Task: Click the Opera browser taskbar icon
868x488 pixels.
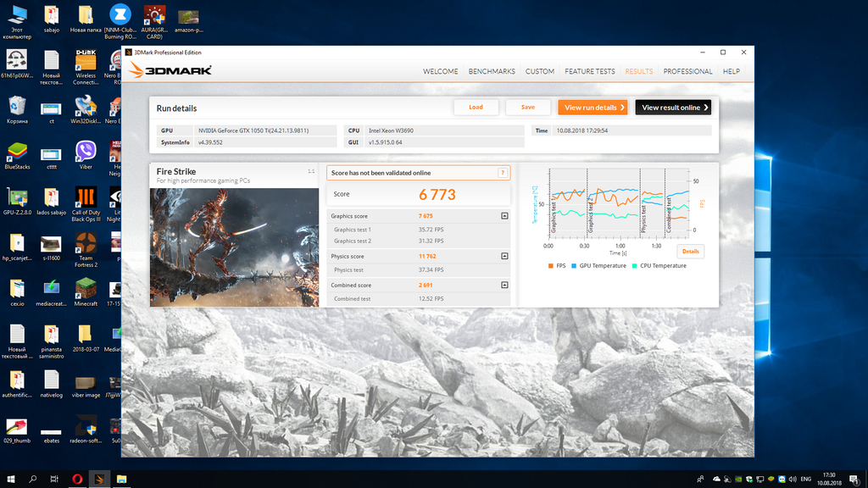Action: click(x=77, y=479)
